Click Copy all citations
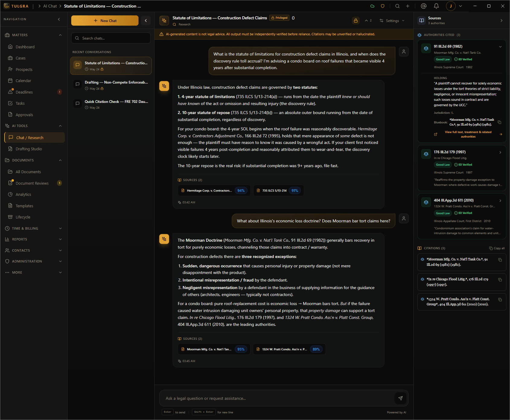The height and width of the screenshot is (420, 510). tap(497, 248)
